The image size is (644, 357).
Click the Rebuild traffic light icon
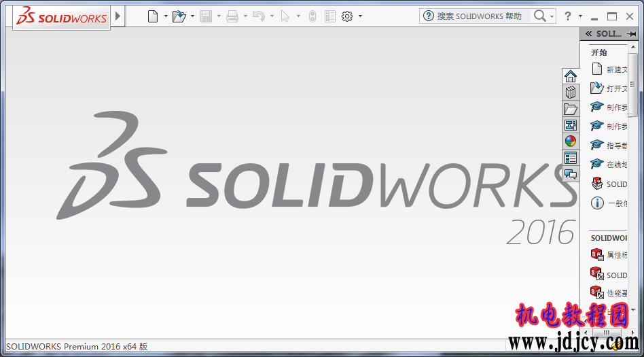(x=312, y=16)
